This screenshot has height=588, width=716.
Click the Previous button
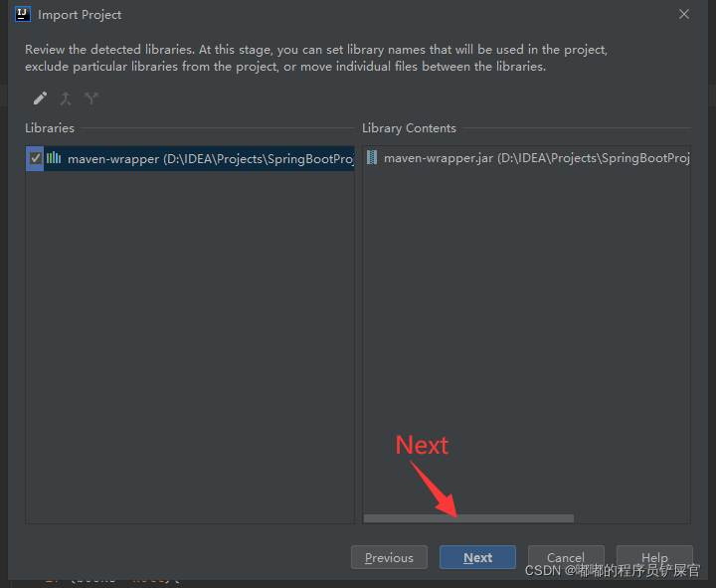point(389,557)
